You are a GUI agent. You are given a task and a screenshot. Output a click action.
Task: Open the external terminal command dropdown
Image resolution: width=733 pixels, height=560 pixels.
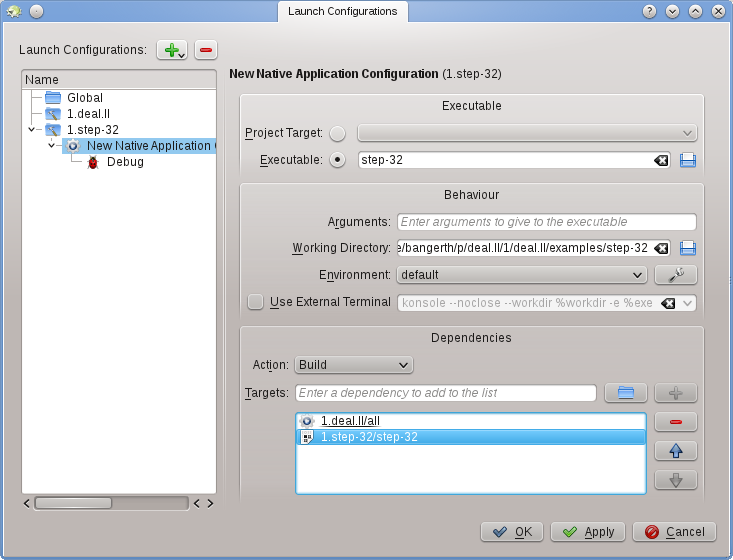[x=687, y=303]
